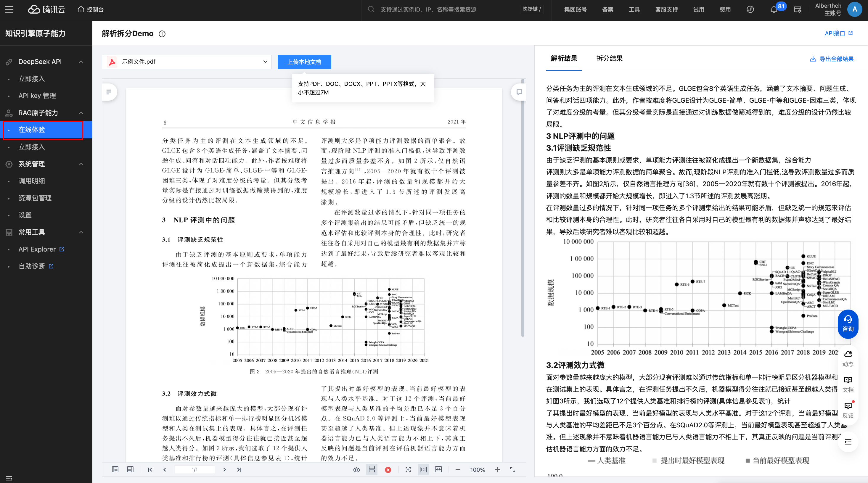
Task: Click the Tencent Cloud logo
Action: pos(46,9)
